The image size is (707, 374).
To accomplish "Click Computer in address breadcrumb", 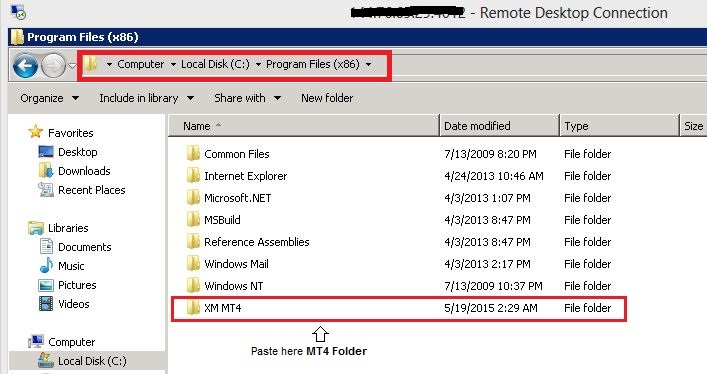I will tap(140, 65).
